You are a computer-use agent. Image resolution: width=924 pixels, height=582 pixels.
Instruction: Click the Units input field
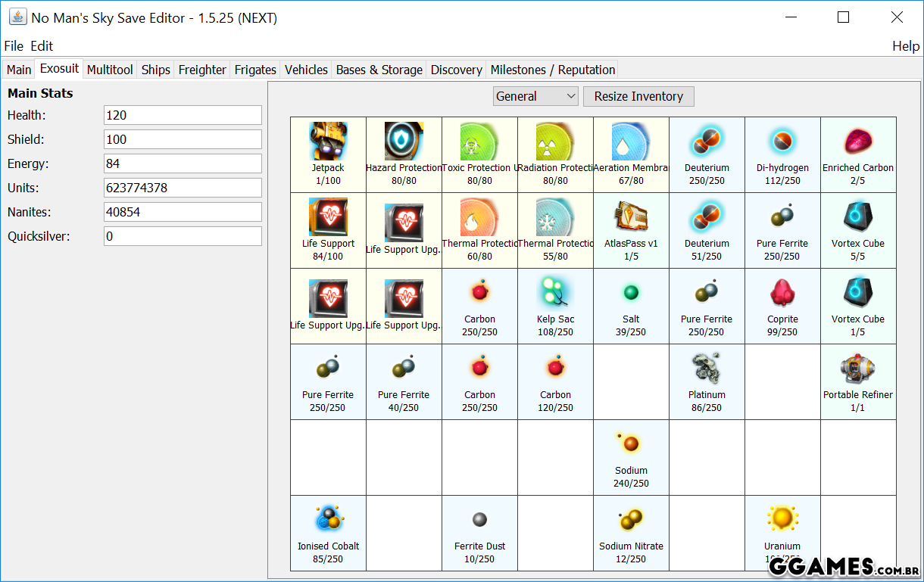tap(183, 188)
